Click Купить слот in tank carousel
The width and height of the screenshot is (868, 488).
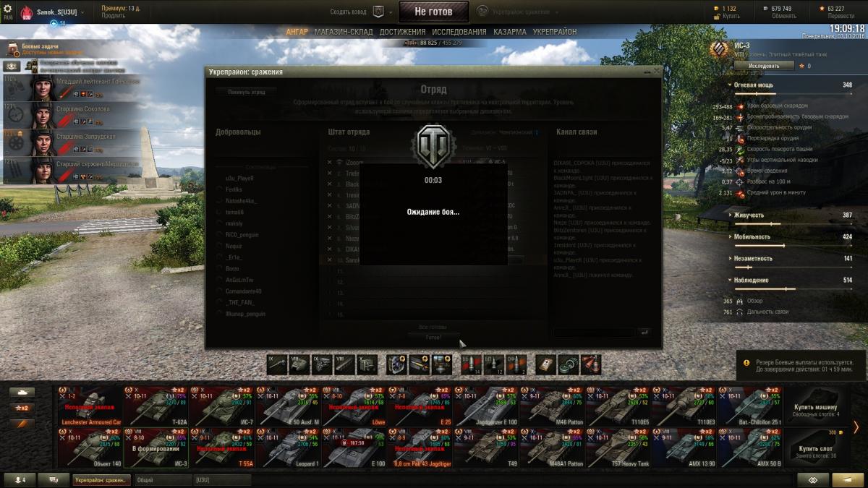(816, 448)
